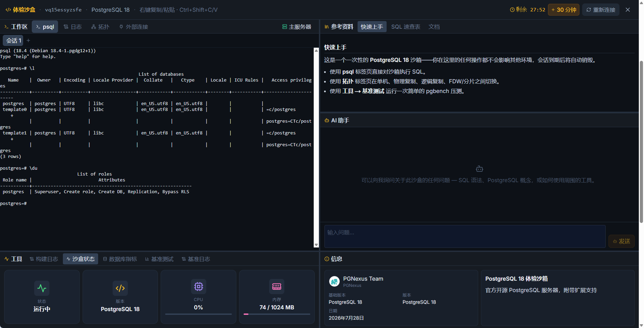The width and height of the screenshot is (644, 328).
Task: Click the 工具 activity icon
Action: [7, 259]
